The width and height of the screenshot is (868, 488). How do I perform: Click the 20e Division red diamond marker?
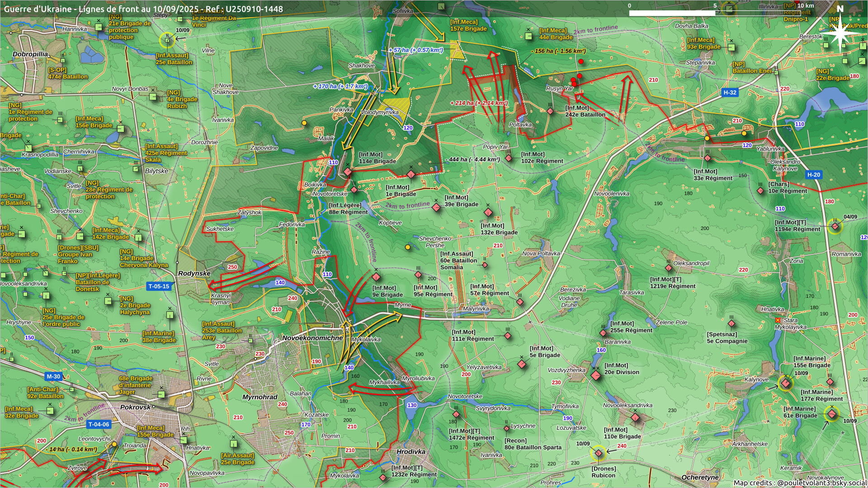596,375
